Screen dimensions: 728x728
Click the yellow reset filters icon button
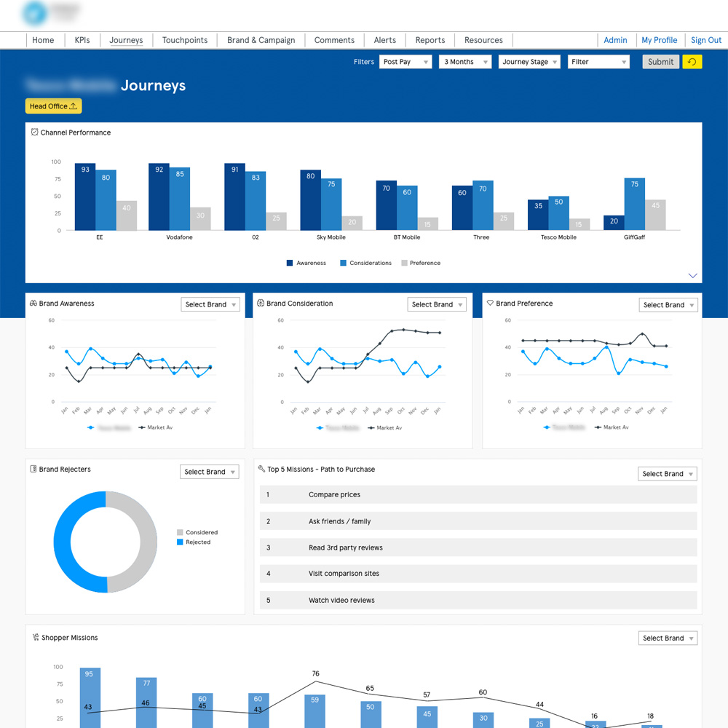692,62
